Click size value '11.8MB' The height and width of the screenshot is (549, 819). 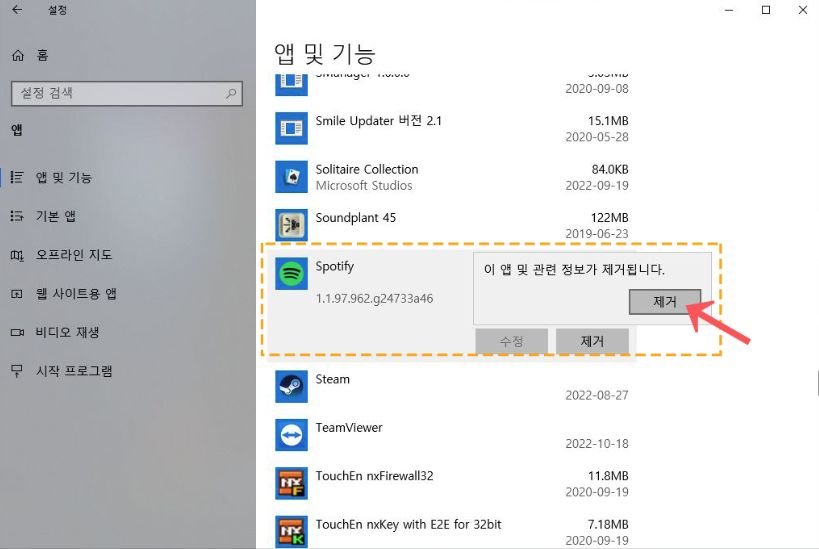point(608,476)
